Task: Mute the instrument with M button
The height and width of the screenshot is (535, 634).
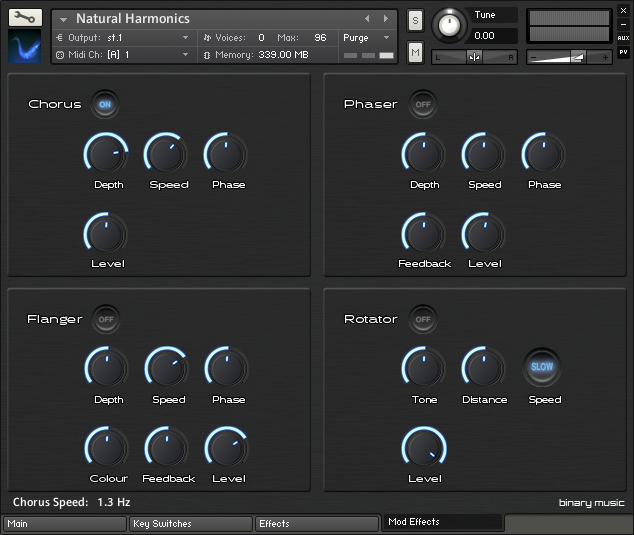Action: click(415, 51)
